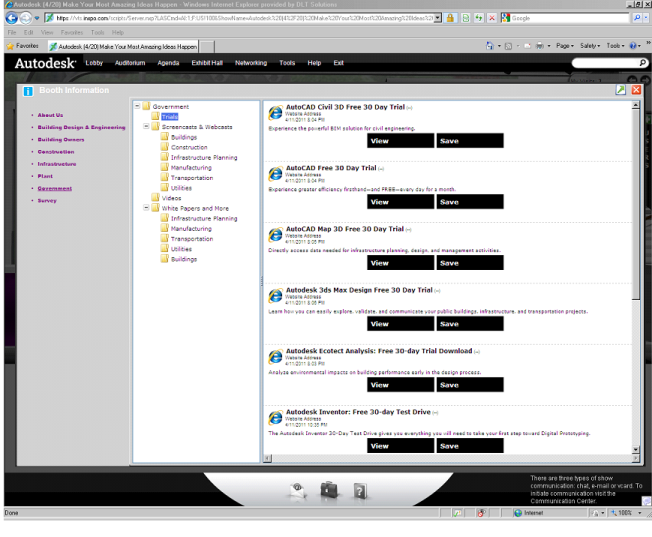The image size is (652, 537).
Task: Click the AutoCAD Civil 3D trial web icon
Action: coord(275,113)
